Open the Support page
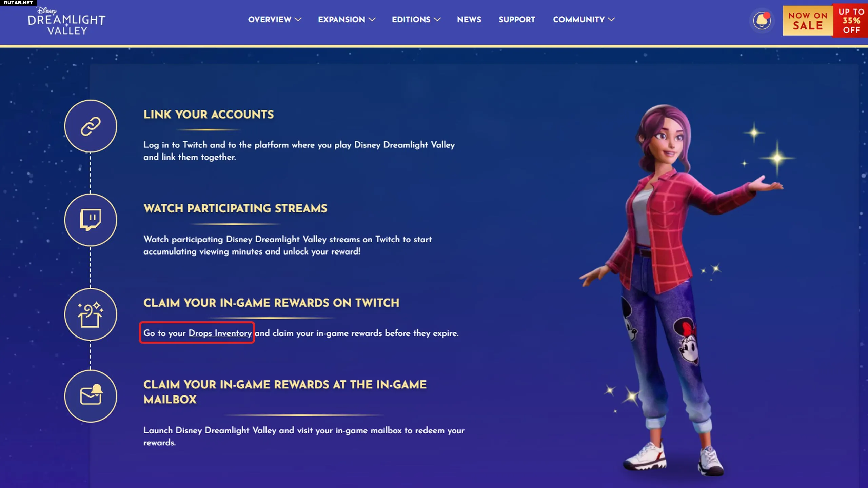 [517, 20]
